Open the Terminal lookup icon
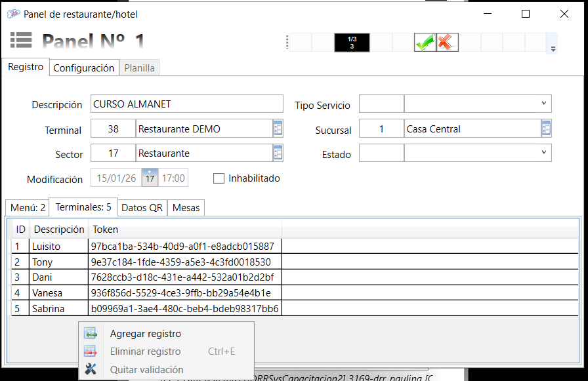588x381 pixels. point(278,129)
